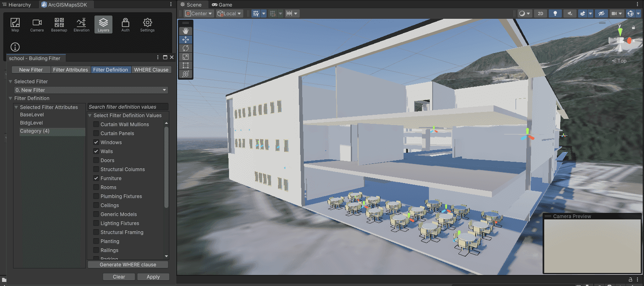The image size is (644, 286).
Task: Click the Elevation tool icon
Action: [81, 25]
